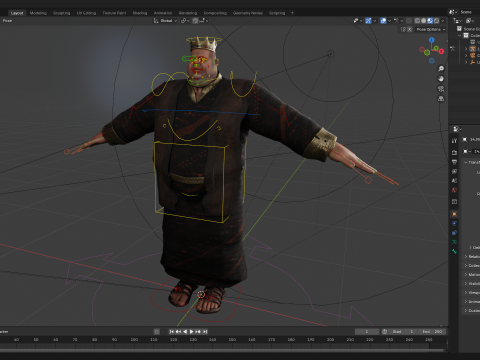Jump to the last frame
The height and width of the screenshot is (360, 480).
click(205, 332)
